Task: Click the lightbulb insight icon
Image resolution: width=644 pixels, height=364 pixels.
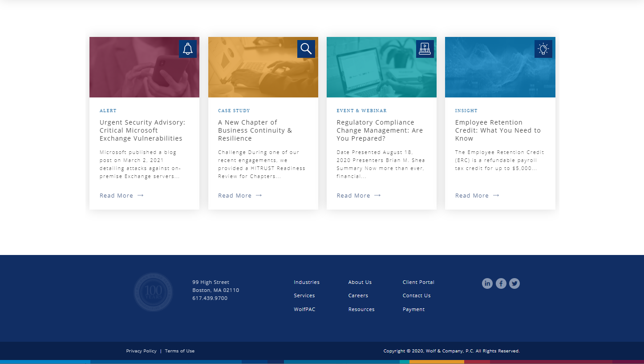Action: tap(543, 49)
